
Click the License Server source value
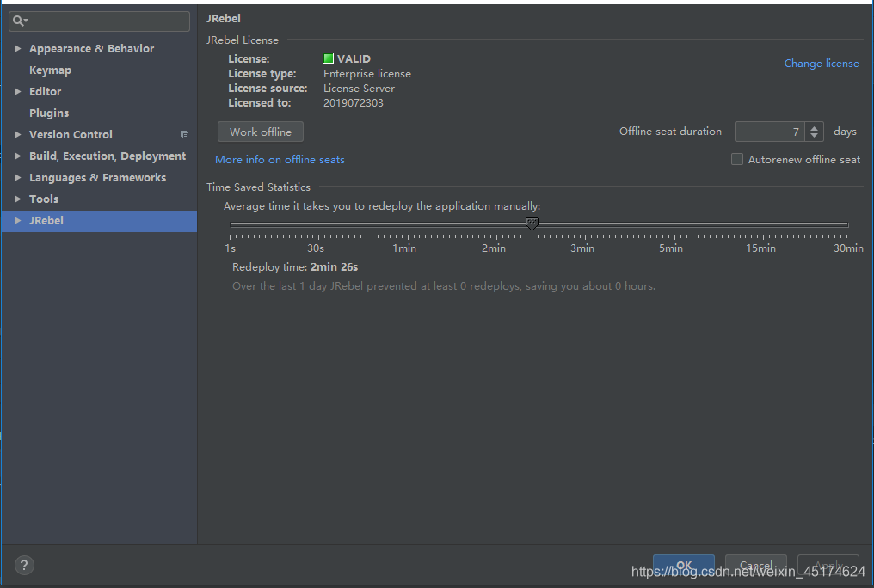pos(359,89)
